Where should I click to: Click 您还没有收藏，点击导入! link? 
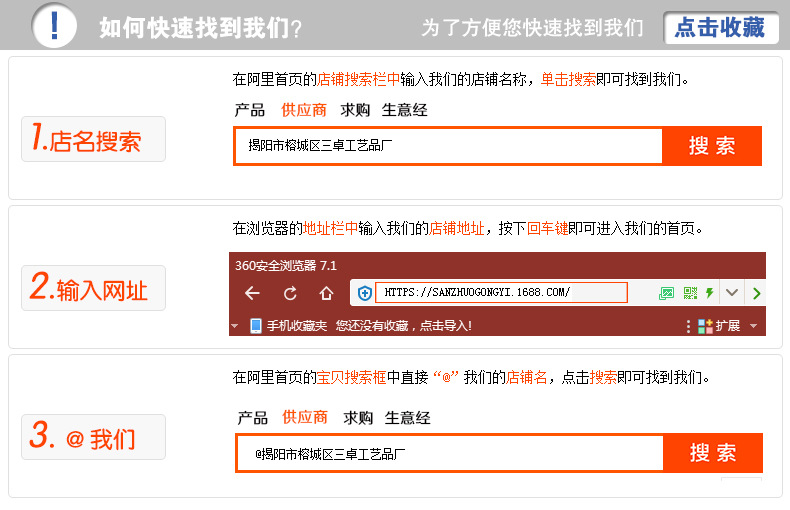pyautogui.click(x=404, y=326)
